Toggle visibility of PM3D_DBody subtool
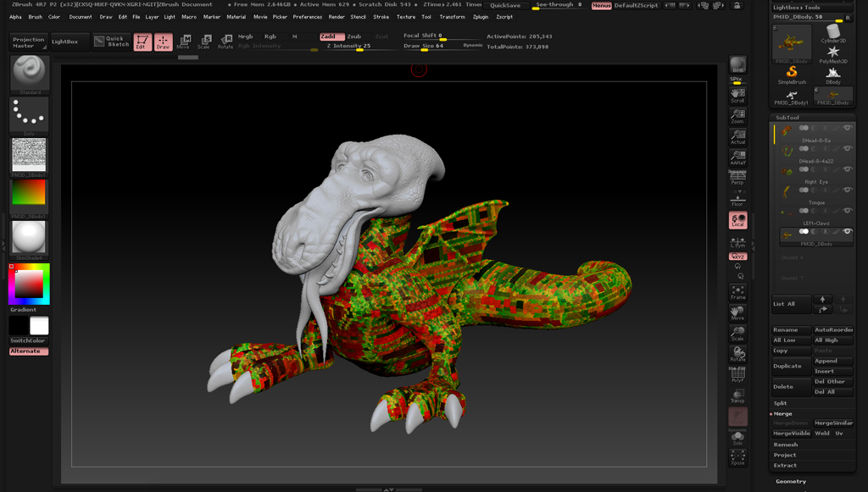 [x=847, y=231]
